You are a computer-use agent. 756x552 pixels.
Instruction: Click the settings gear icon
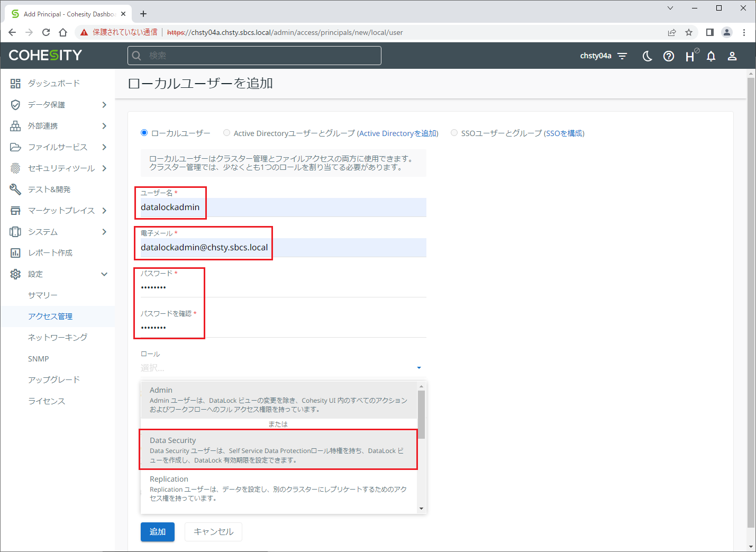(x=15, y=274)
